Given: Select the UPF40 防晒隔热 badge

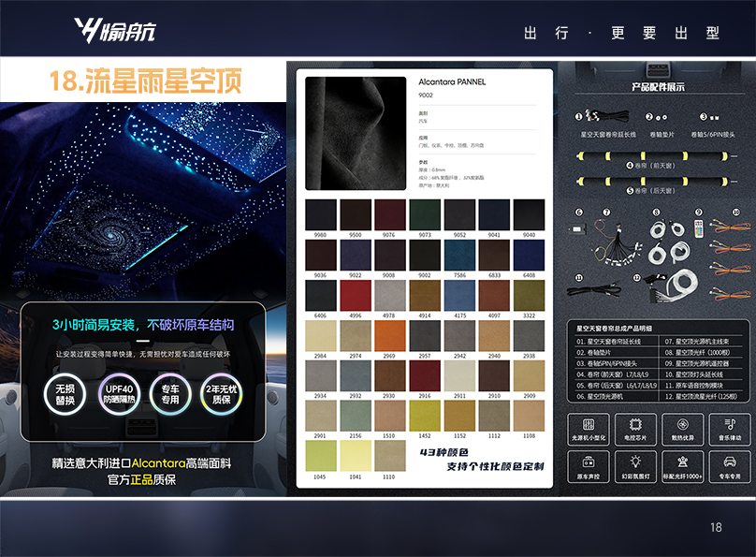Looking at the screenshot, I should click(119, 394).
